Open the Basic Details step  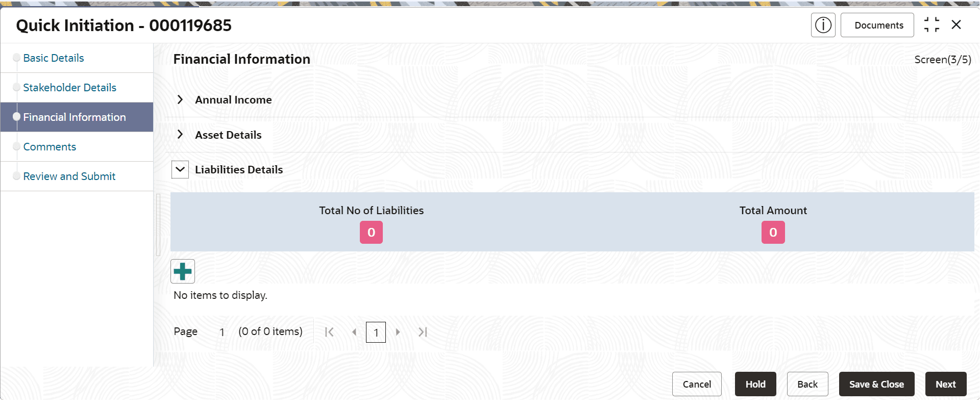pos(54,58)
